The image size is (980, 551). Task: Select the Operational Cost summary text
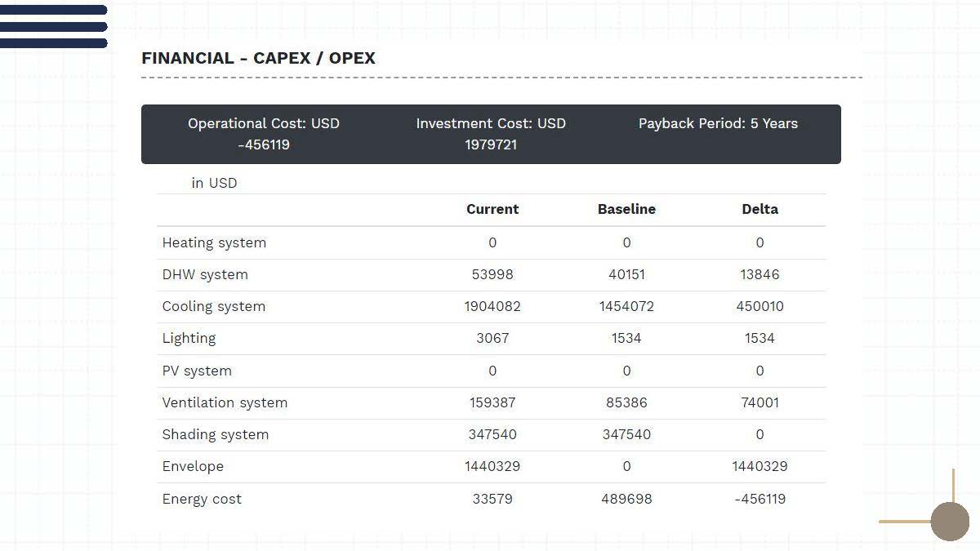264,134
